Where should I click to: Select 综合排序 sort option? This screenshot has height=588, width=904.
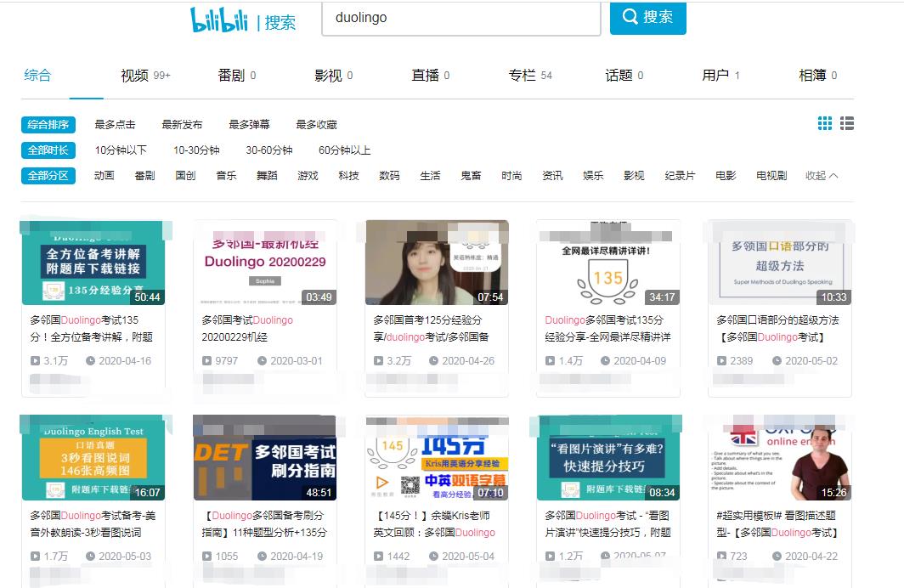tap(48, 125)
